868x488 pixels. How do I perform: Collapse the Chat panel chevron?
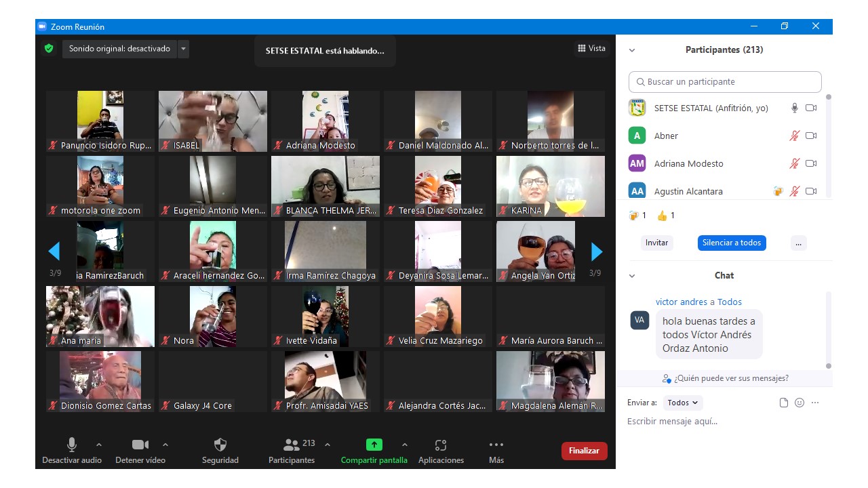pyautogui.click(x=632, y=276)
